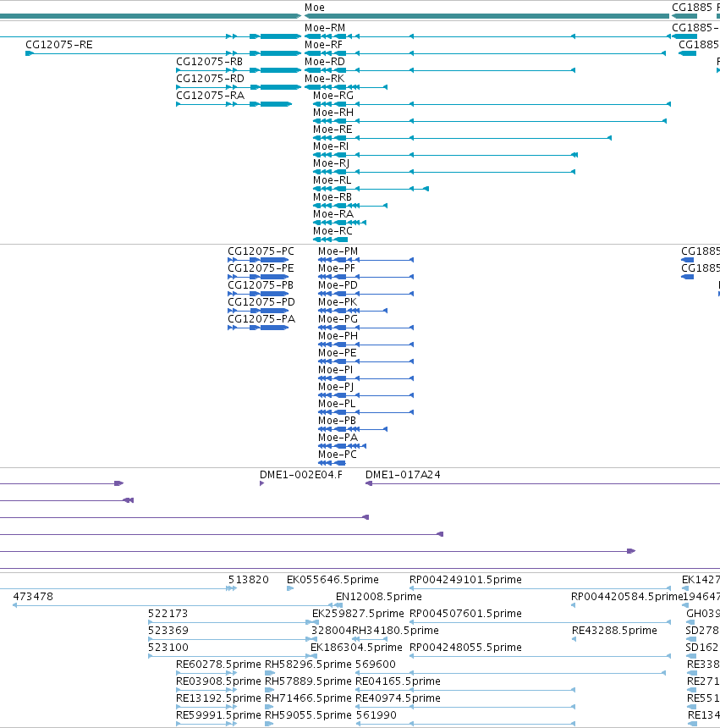Select the Moe-PH protein label
Viewport: 720px width, 728px height.
tap(338, 336)
